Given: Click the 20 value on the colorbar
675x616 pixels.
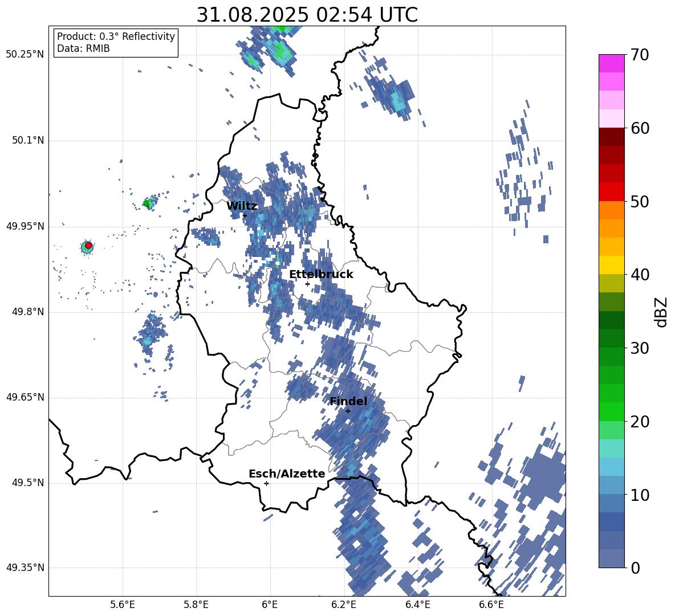Looking at the screenshot, I should coord(640,421).
